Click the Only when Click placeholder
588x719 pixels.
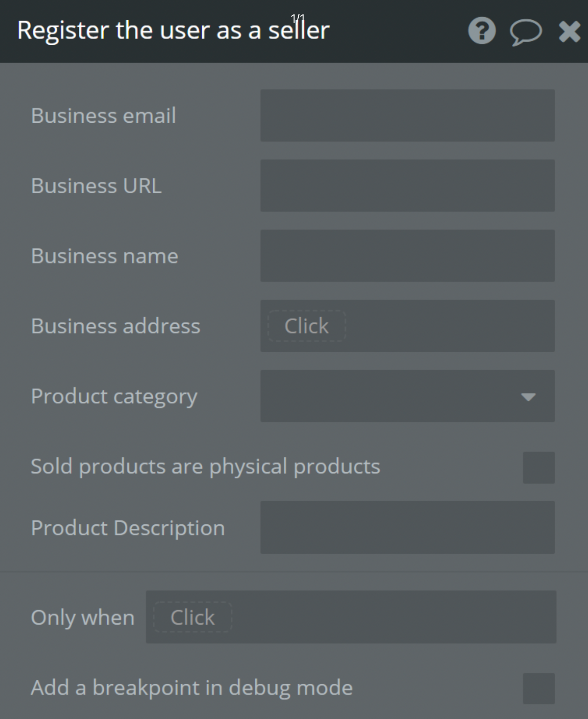(192, 617)
